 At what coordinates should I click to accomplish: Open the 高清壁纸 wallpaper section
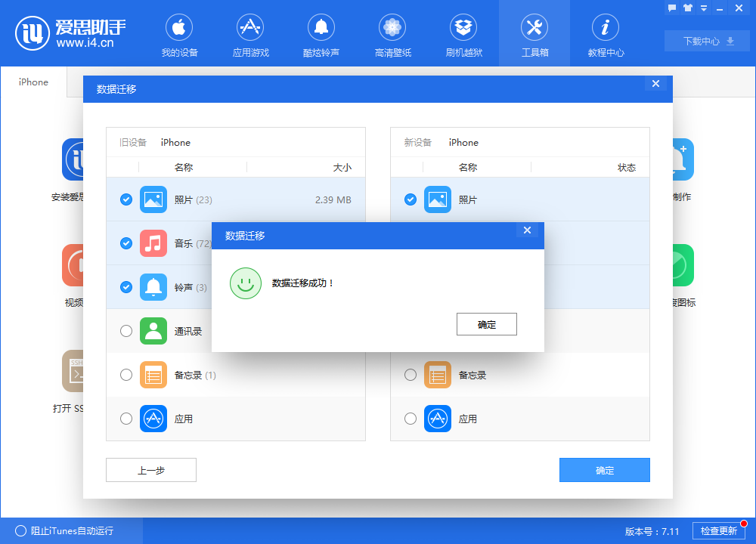(392, 33)
